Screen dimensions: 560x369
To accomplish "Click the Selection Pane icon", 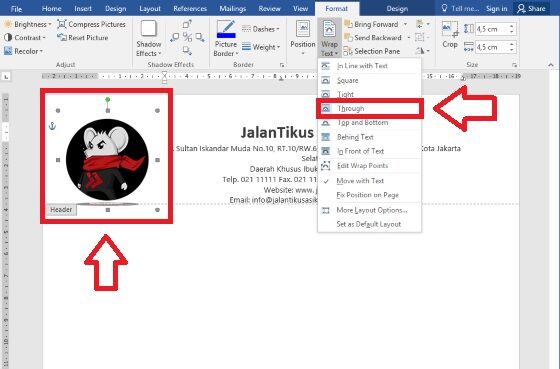I will tap(348, 51).
